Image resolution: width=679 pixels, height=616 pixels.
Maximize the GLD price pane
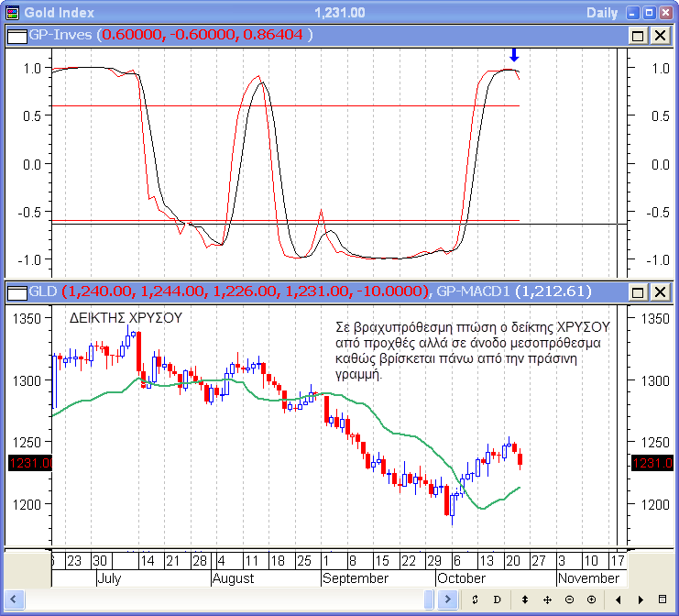[x=638, y=292]
